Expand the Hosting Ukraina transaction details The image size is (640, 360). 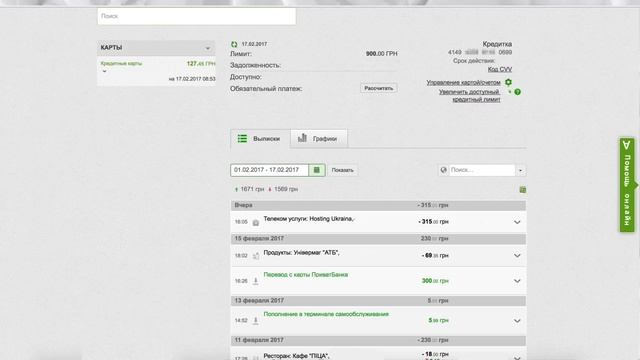(x=517, y=222)
